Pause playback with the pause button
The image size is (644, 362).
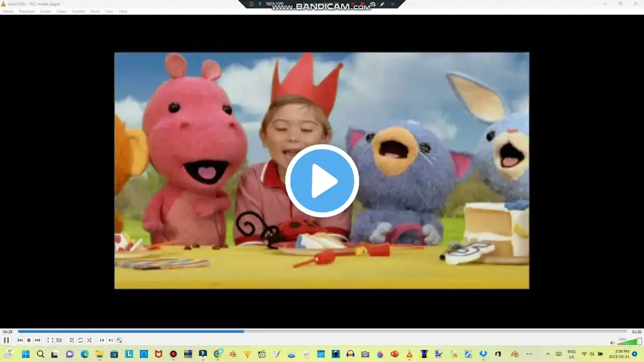point(6,340)
